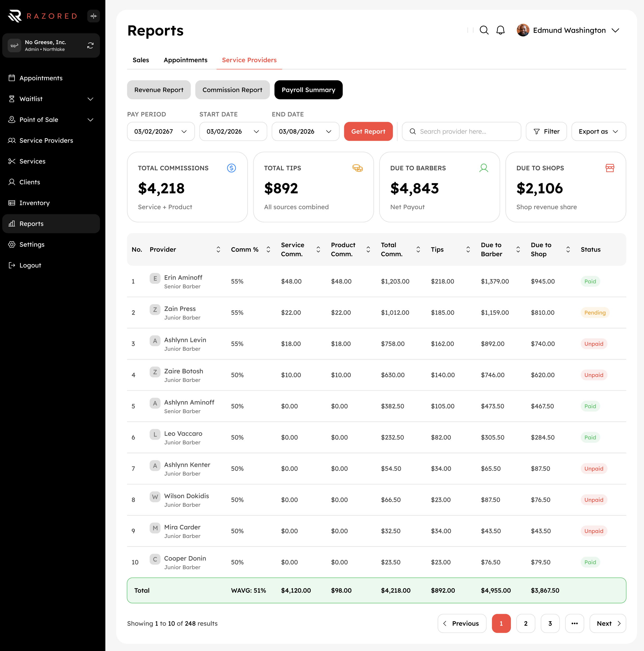Viewport: 644px width, 651px height.
Task: Click the Settings gear icon
Action: [12, 245]
